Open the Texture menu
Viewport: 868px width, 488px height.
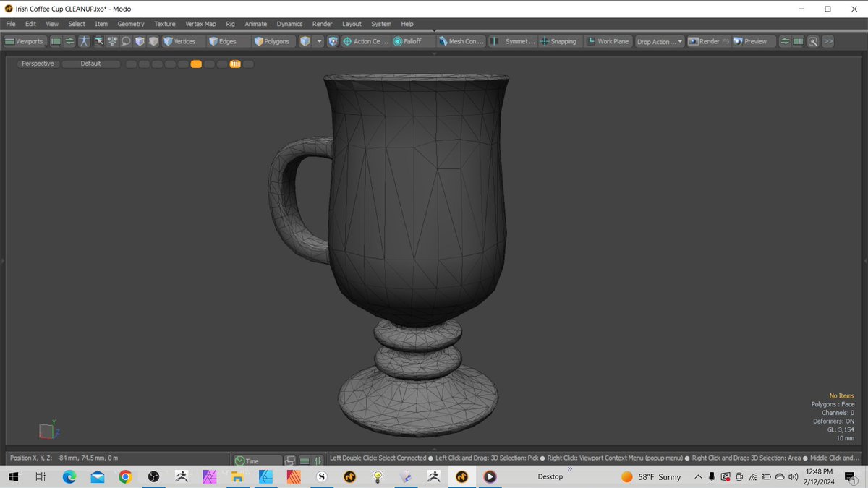165,24
